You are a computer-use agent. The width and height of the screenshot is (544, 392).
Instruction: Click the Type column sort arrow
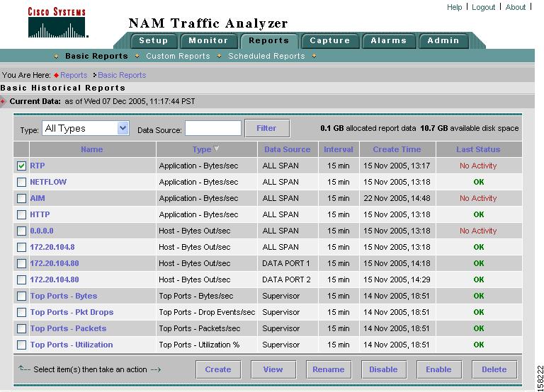[x=216, y=149]
